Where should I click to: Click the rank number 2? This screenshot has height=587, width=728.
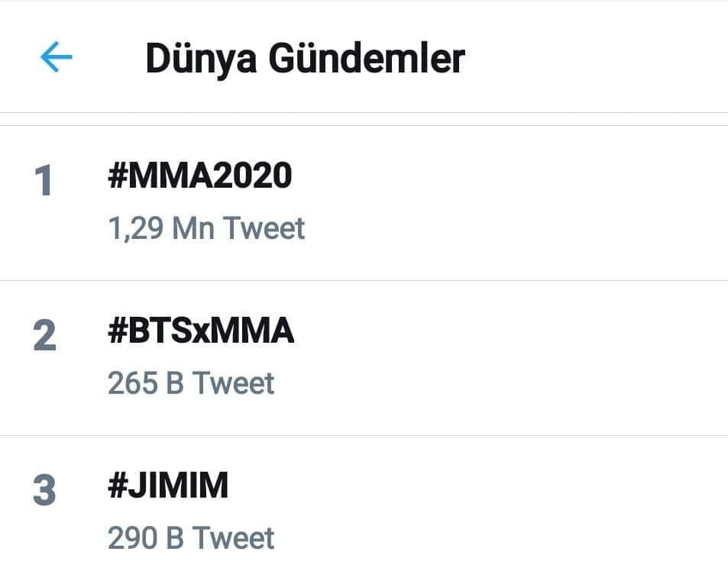[44, 336]
